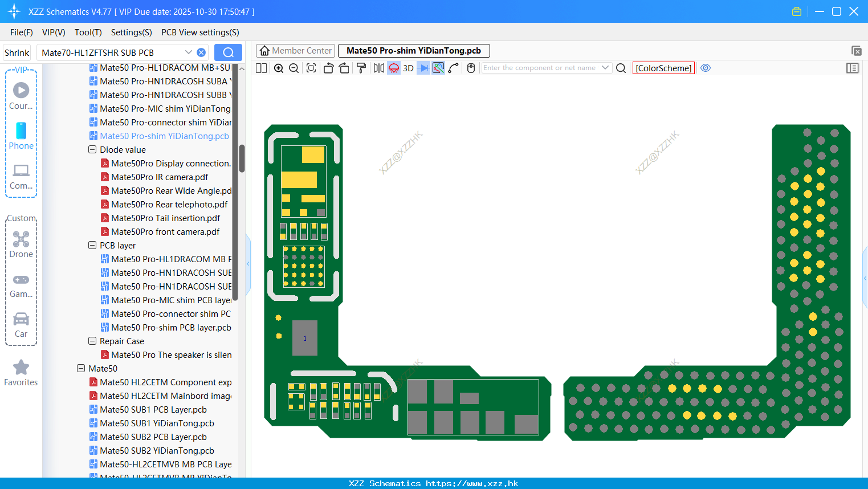Open Mate50Pro Rear telephoto.pdf

click(169, 205)
